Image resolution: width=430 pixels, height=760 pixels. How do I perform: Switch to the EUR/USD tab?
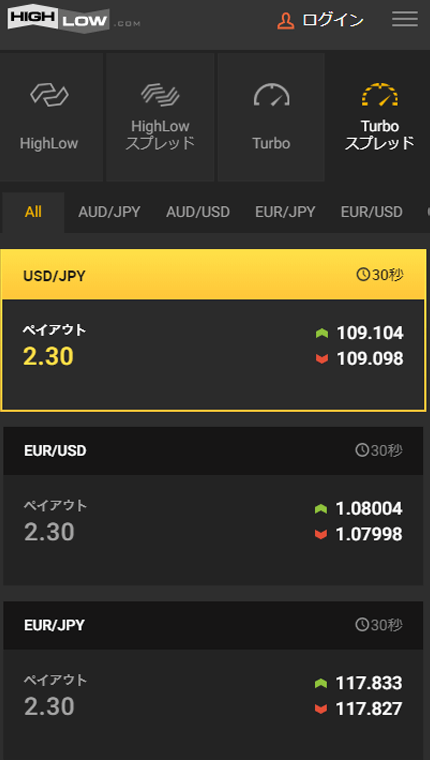coord(371,212)
